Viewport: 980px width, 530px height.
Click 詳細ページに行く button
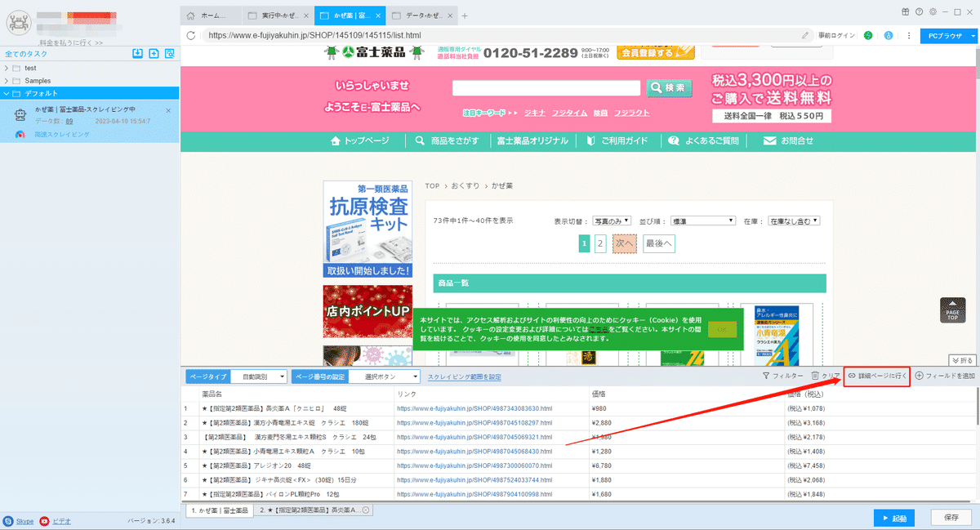[x=877, y=376]
